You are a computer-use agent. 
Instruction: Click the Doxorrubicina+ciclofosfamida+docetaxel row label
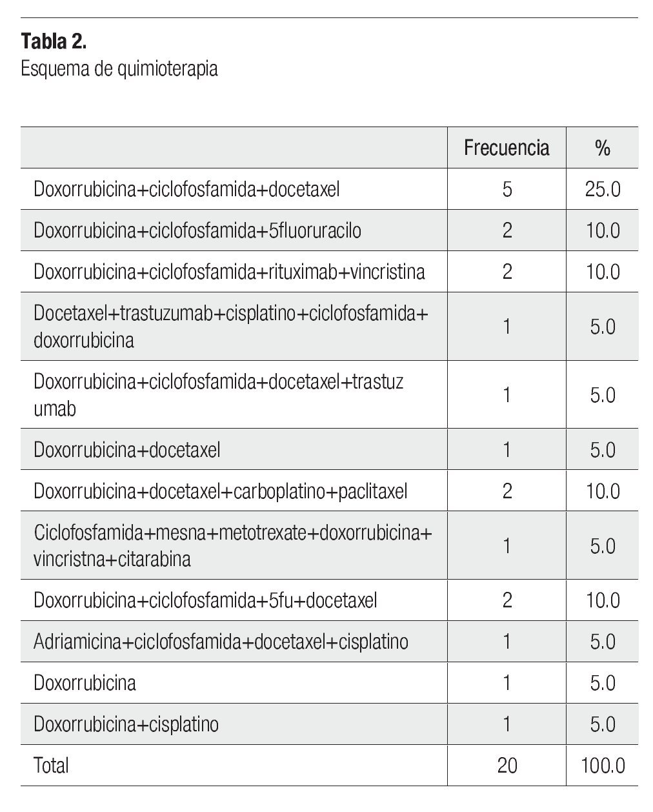tap(186, 189)
